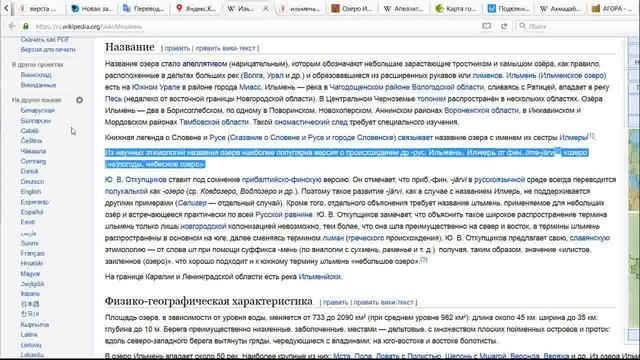This screenshot has height=360, width=640.
Task: Close the active Wikipedia tab
Action: click(x=266, y=8)
